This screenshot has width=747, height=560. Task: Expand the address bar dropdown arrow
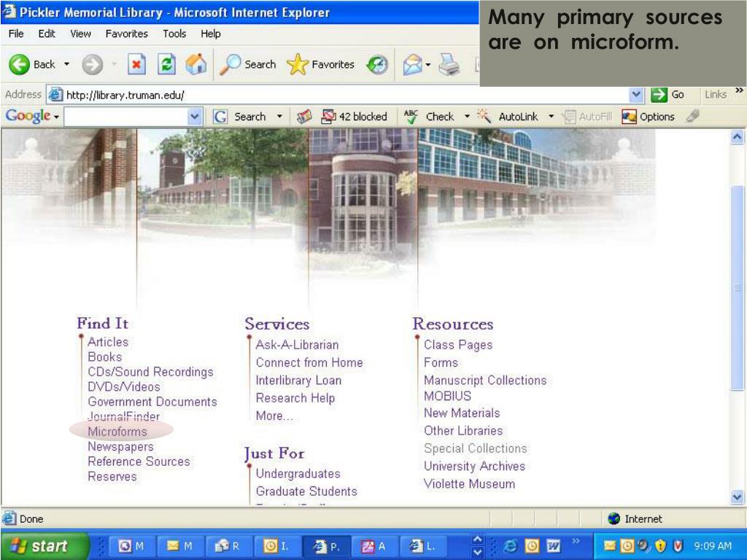pyautogui.click(x=636, y=95)
